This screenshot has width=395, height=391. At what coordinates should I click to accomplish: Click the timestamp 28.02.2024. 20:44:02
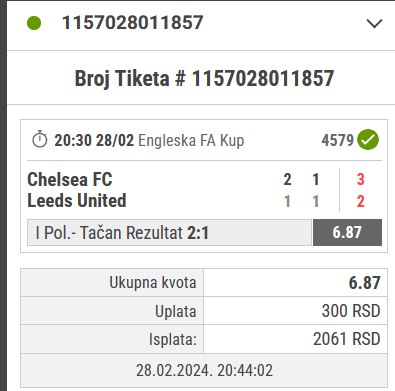204,370
